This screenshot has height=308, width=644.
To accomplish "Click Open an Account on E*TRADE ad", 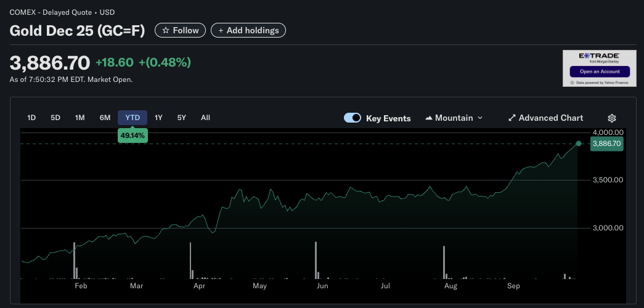I will tap(599, 71).
